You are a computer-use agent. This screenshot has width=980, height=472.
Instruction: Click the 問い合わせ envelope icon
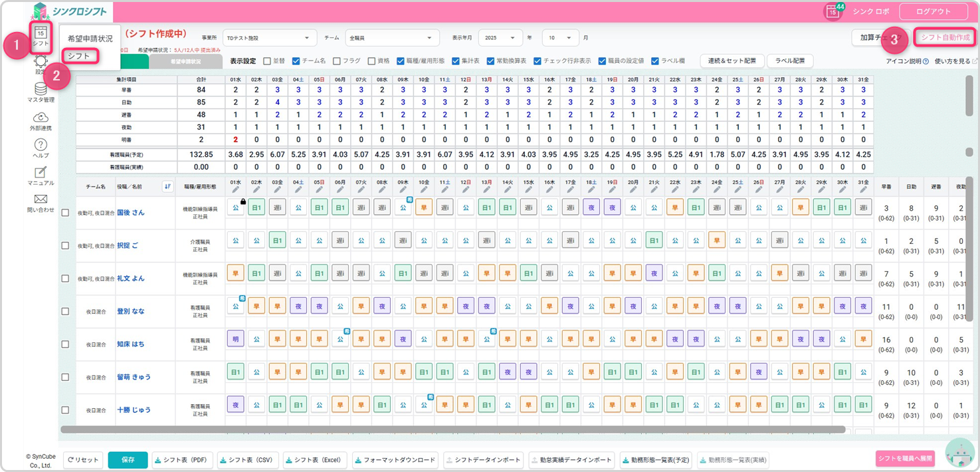[41, 199]
